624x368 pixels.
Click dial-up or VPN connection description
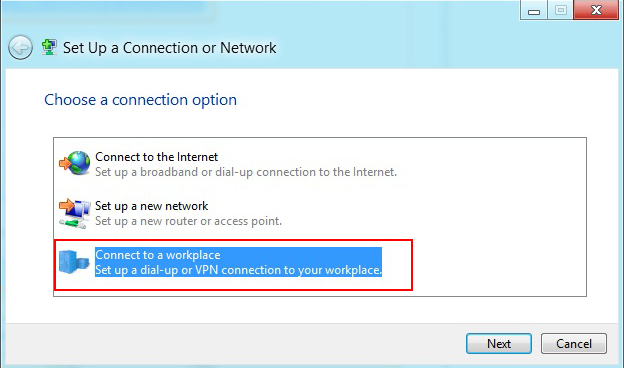[238, 270]
